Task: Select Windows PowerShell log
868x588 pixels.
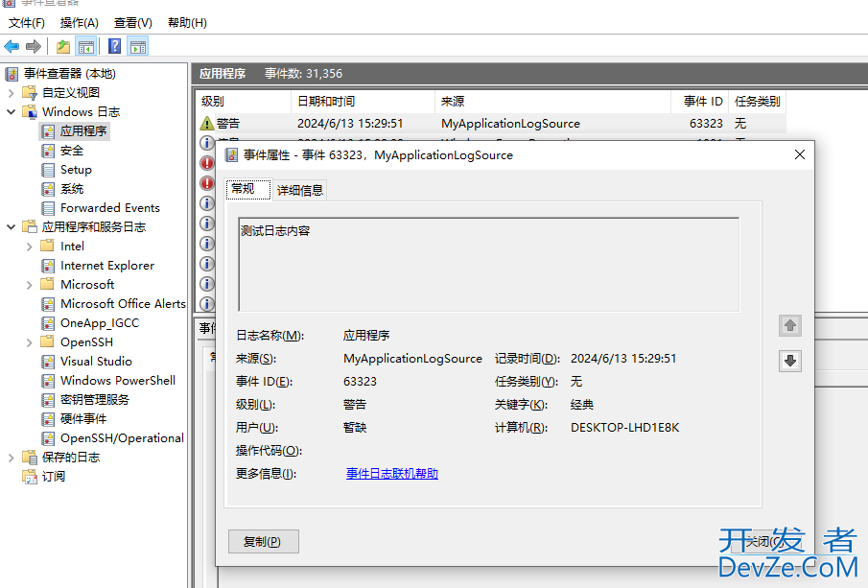Action: coord(117,381)
